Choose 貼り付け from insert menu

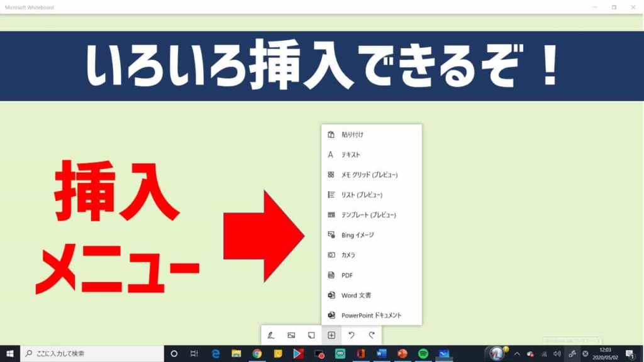(371, 134)
